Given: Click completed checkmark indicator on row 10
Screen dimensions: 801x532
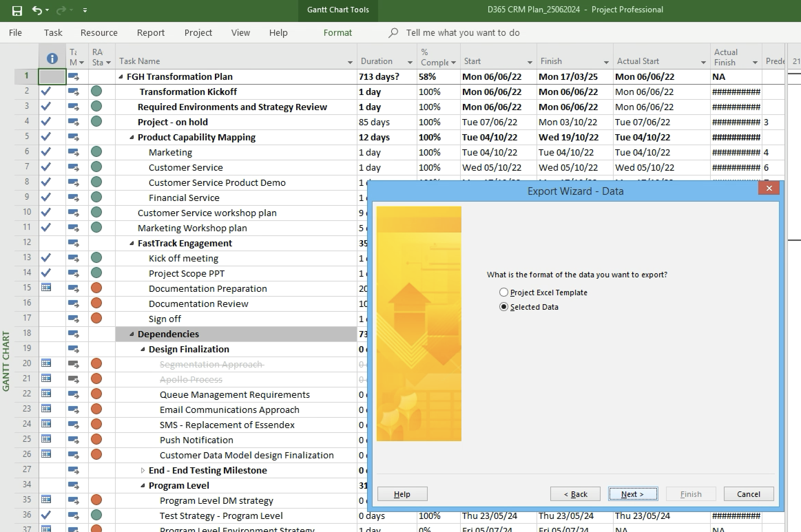Looking at the screenshot, I should [x=46, y=212].
